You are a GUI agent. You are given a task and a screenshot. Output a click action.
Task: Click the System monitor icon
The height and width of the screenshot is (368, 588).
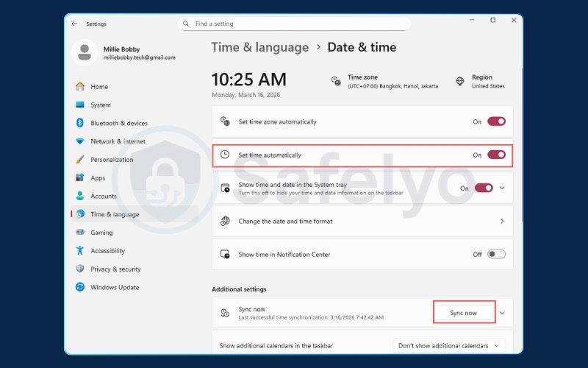point(80,105)
